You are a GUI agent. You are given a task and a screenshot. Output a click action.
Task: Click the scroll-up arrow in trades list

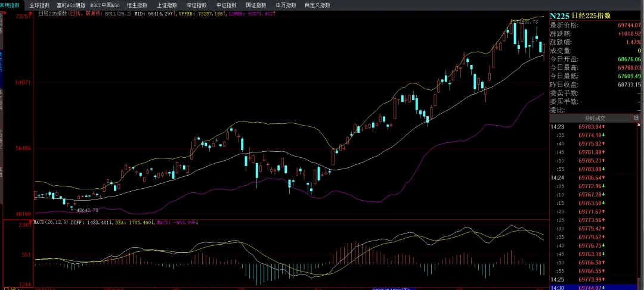point(639,124)
